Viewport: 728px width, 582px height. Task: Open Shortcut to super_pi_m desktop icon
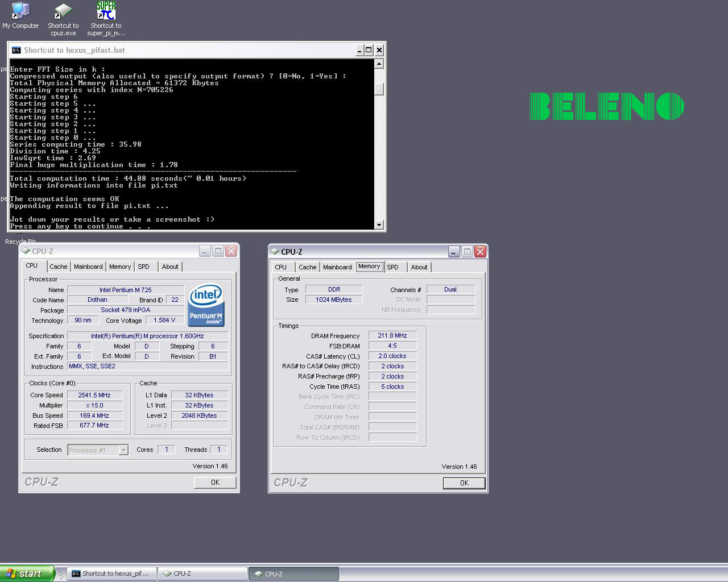coord(106,19)
